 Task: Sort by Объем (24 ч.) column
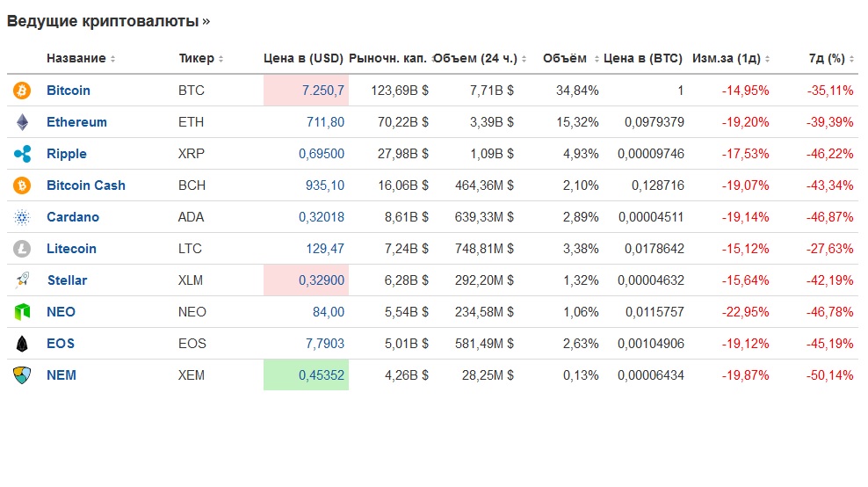480,58
